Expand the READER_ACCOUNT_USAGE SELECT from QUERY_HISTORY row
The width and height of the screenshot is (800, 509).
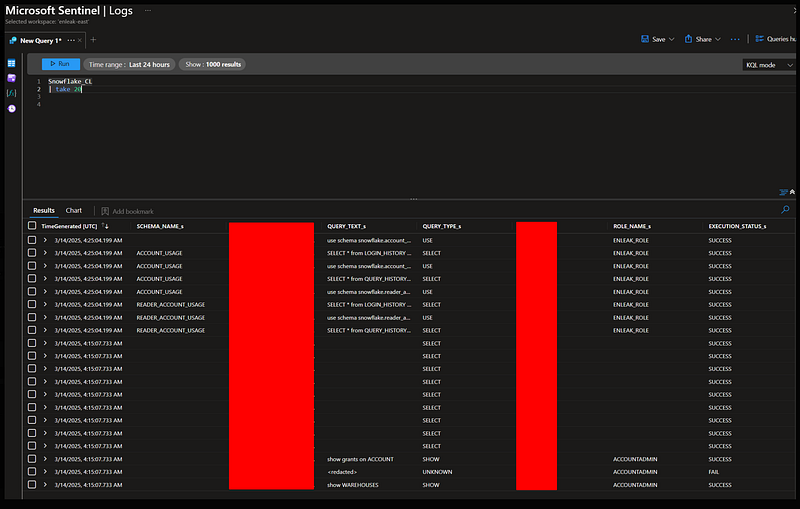pyautogui.click(x=45, y=330)
